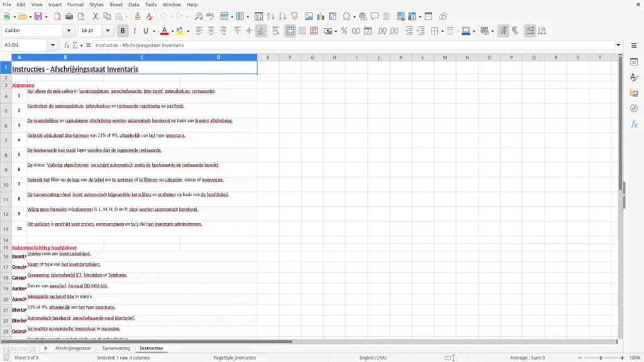Click the Sort Ascending icon
This screenshot has height=362, width=644.
(x=270, y=16)
